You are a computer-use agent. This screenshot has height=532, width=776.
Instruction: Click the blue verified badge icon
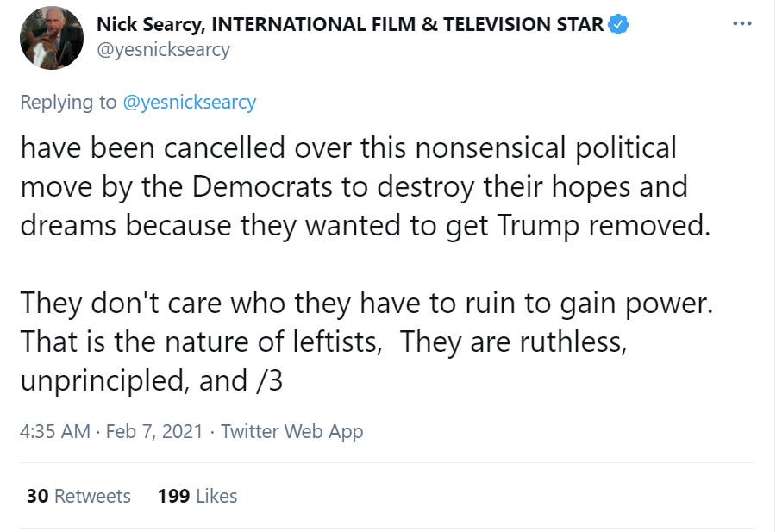618,24
